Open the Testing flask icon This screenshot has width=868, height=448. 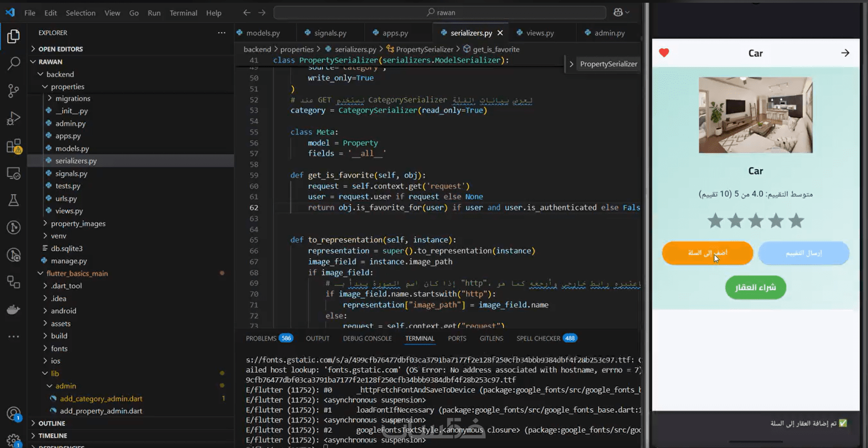(x=14, y=200)
